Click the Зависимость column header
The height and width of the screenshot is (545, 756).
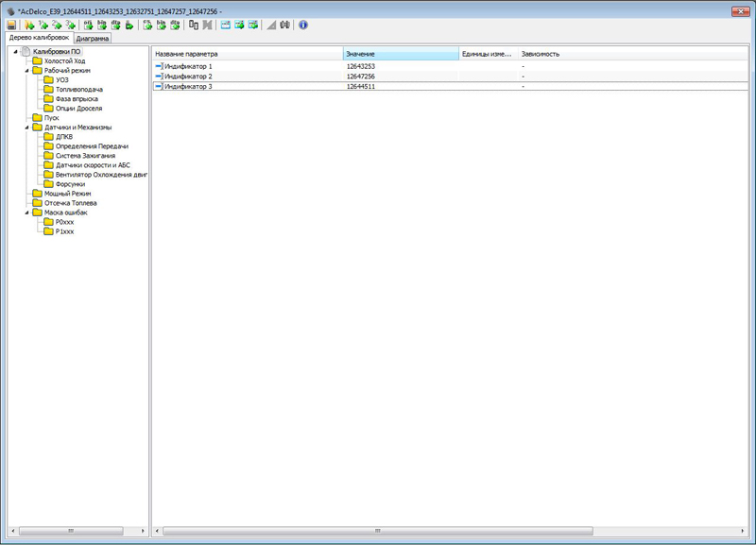pyautogui.click(x=541, y=54)
